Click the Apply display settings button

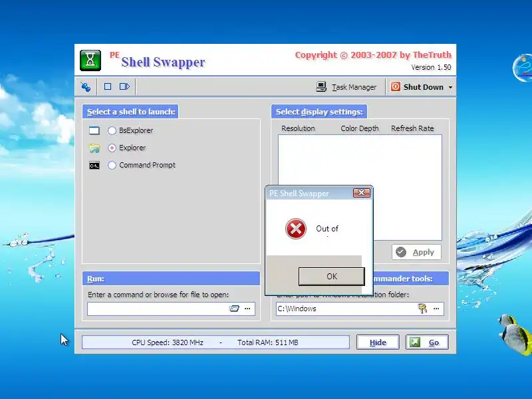coord(416,252)
